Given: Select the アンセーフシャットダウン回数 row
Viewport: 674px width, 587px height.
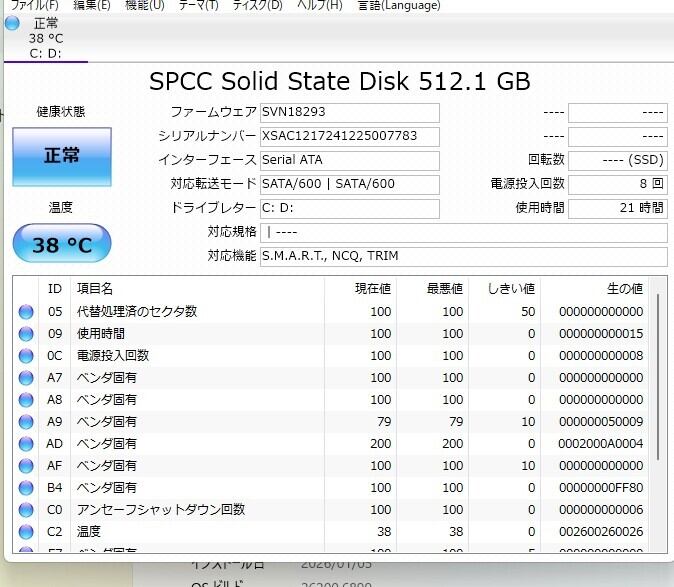Looking at the screenshot, I should (x=331, y=510).
